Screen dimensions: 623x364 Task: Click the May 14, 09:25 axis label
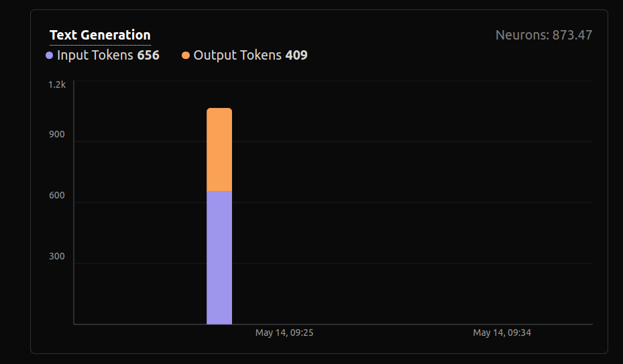point(284,333)
